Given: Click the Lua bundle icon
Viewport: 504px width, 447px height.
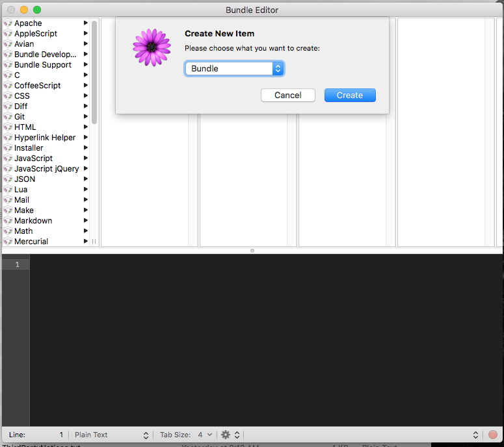Looking at the screenshot, I should coord(8,190).
